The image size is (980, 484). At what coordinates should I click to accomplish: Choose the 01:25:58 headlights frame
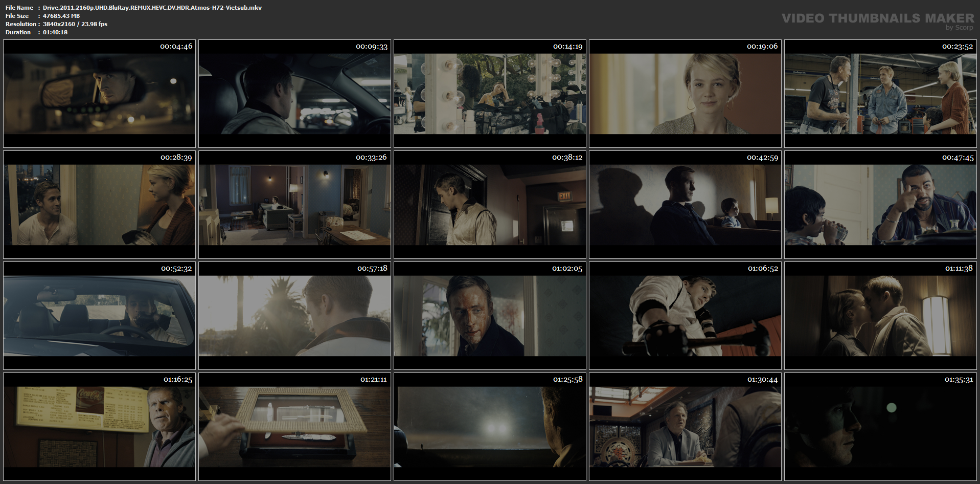tap(490, 427)
